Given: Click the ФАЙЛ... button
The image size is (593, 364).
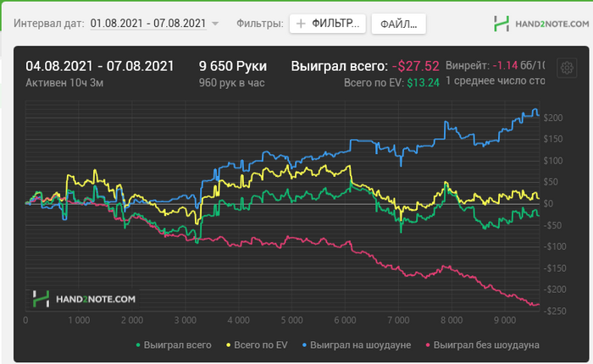Looking at the screenshot, I should (x=399, y=25).
